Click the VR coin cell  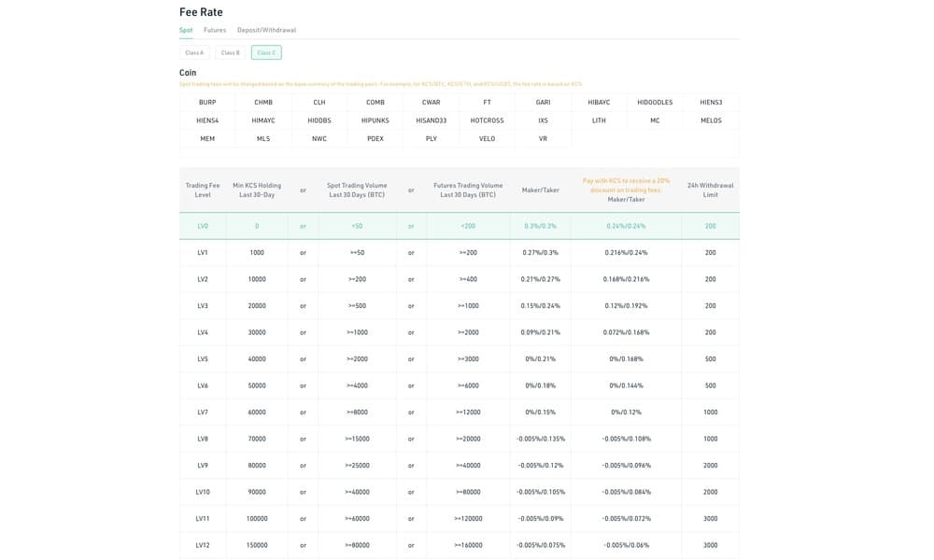pyautogui.click(x=544, y=139)
